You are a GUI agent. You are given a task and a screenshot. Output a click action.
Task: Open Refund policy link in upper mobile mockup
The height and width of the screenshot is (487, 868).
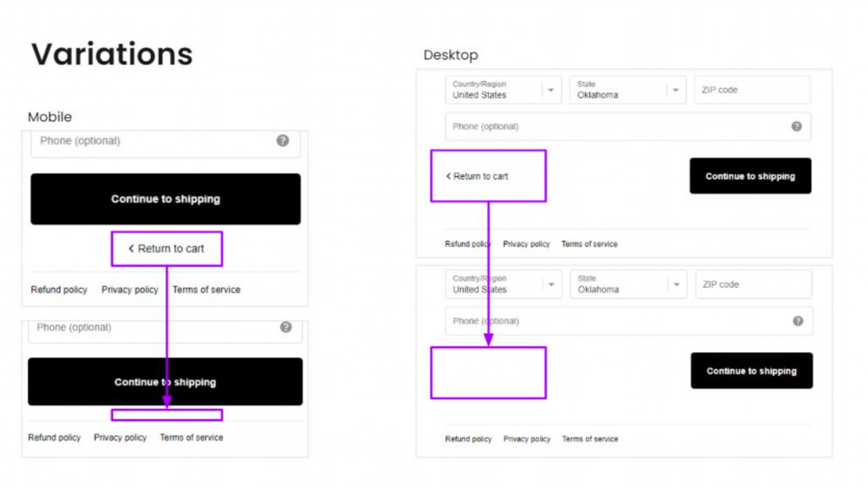pyautogui.click(x=58, y=290)
